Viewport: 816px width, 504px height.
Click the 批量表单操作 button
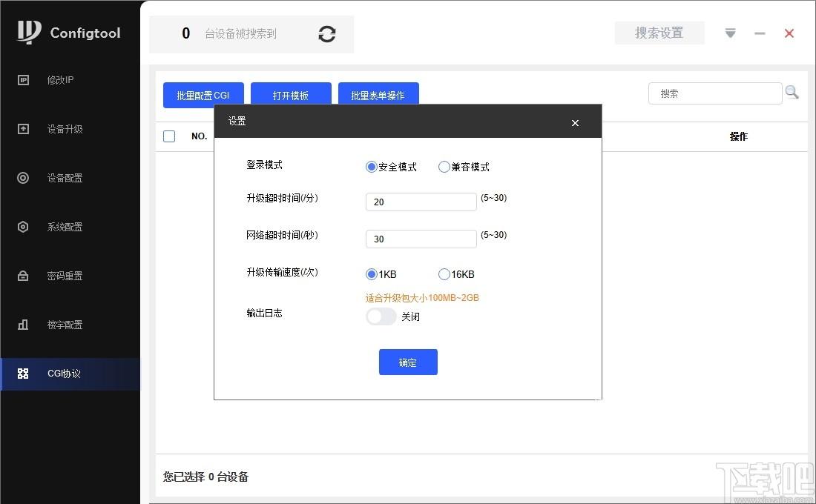pos(378,95)
